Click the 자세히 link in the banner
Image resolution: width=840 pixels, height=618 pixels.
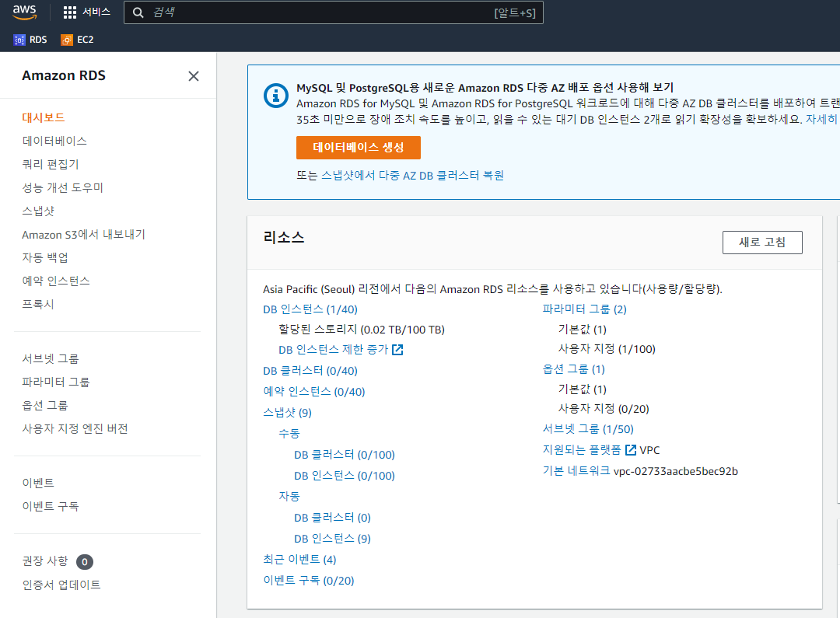(821, 119)
